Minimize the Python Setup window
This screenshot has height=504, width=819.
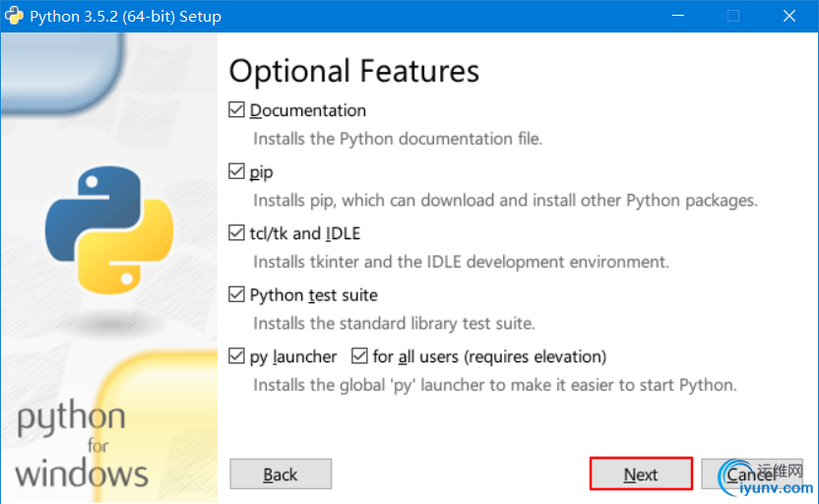pyautogui.click(x=678, y=16)
